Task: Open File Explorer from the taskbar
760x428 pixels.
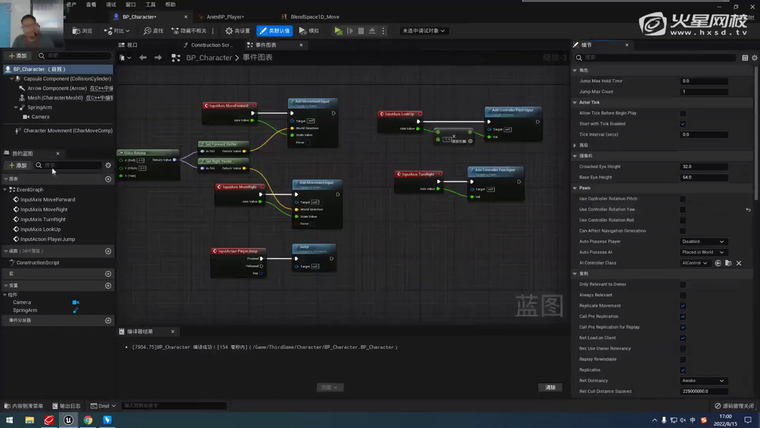Action: click(x=30, y=420)
